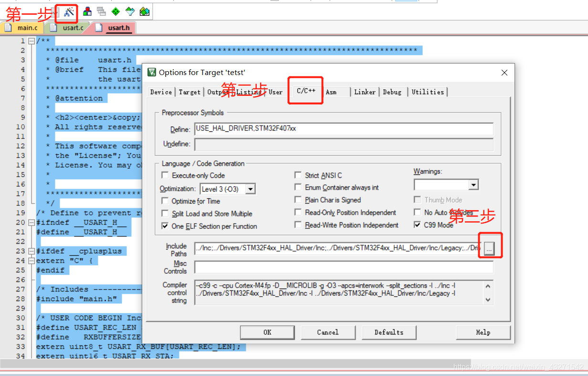This screenshot has width=588, height=376.
Task: Toggle No Auto Includes checkbox
Action: pyautogui.click(x=418, y=212)
